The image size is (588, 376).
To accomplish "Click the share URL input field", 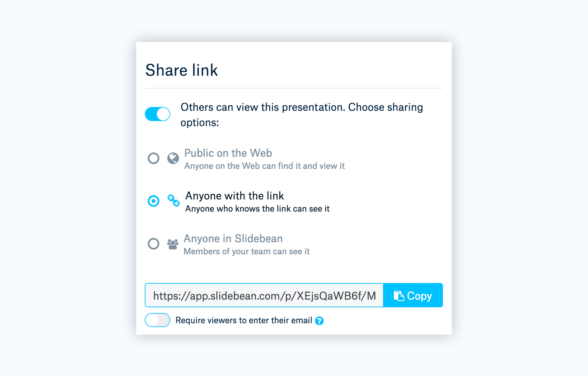I will point(264,296).
